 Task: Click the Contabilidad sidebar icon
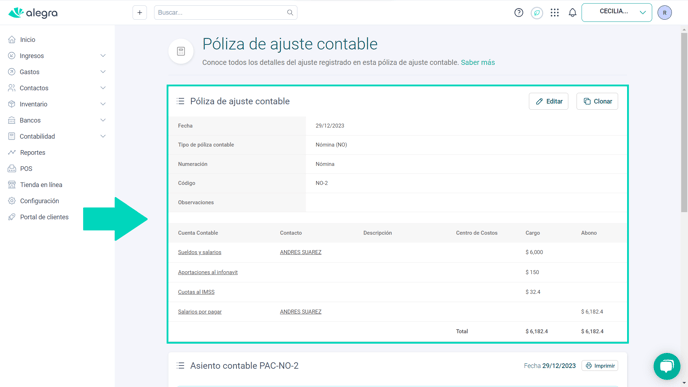tap(12, 136)
